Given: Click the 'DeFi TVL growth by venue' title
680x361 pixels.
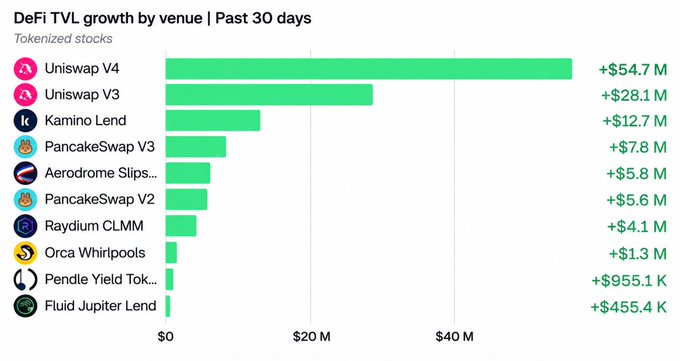Looking at the screenshot, I should coord(108,19).
